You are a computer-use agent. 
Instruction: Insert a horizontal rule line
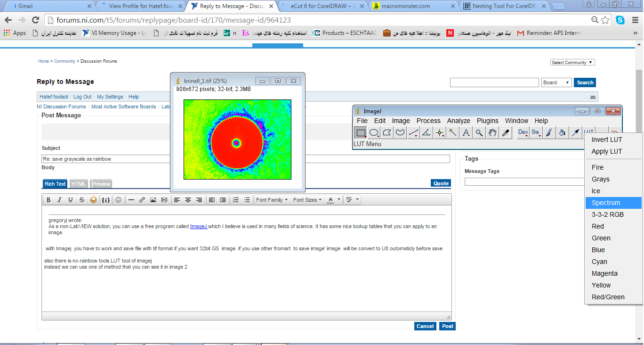pyautogui.click(x=131, y=200)
